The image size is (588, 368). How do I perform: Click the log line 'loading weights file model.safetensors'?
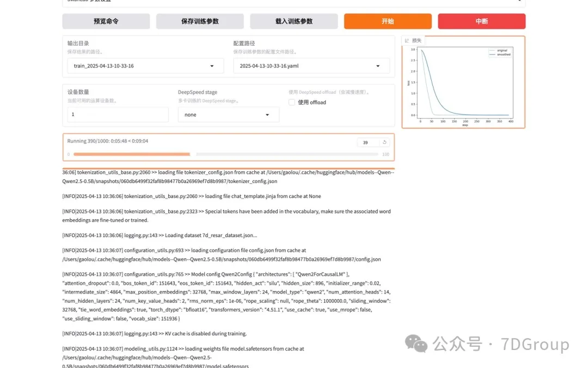(183, 357)
